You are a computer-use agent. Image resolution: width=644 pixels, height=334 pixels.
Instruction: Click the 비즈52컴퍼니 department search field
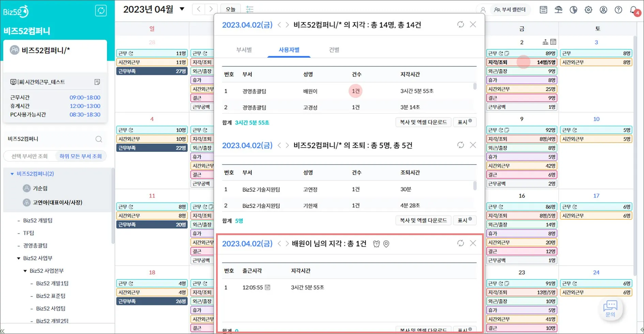[55, 139]
